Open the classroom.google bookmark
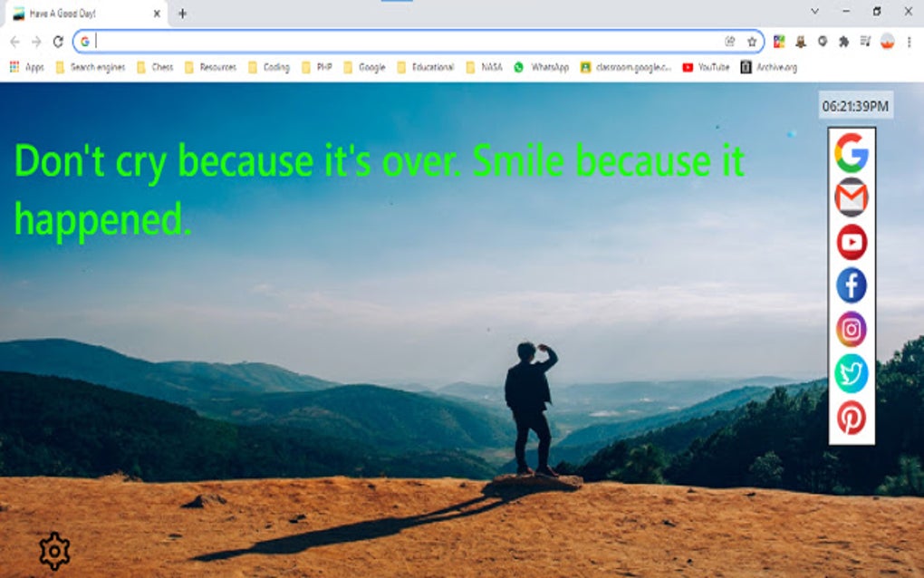Image resolution: width=924 pixels, height=578 pixels. click(627, 66)
